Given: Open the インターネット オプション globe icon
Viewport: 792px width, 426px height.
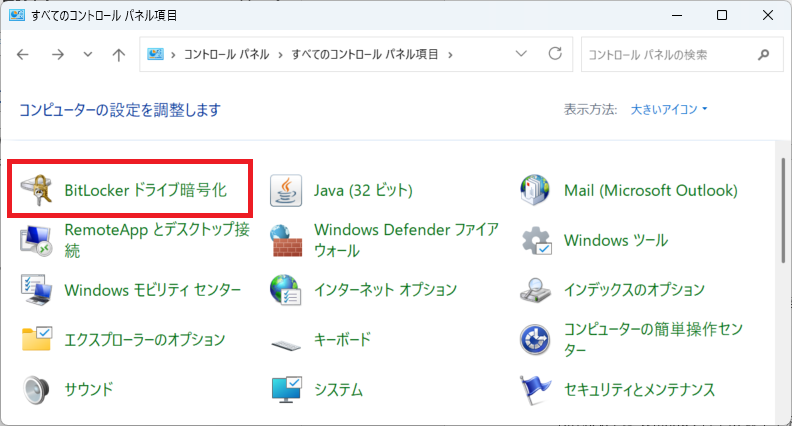Looking at the screenshot, I should pos(286,290).
